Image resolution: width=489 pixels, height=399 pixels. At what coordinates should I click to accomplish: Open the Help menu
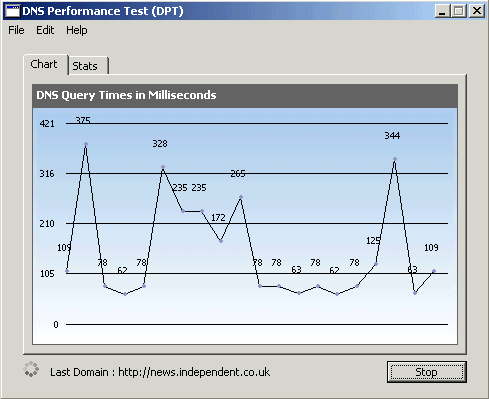coord(77,30)
